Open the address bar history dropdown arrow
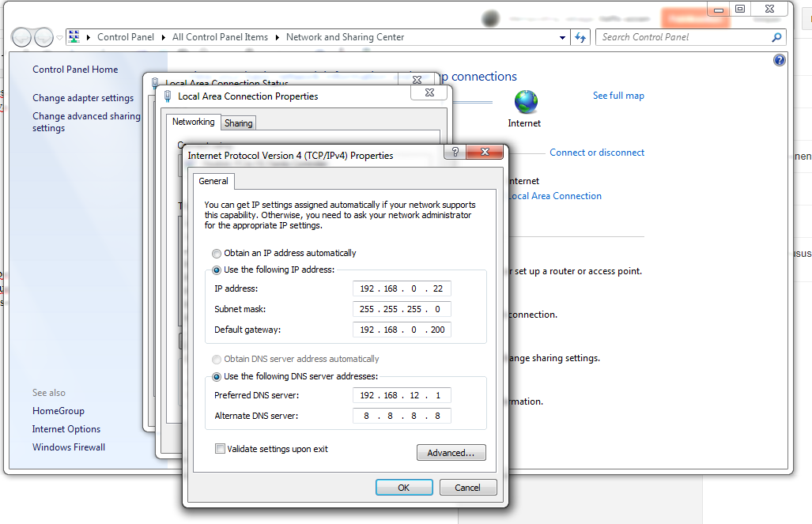 tap(562, 37)
